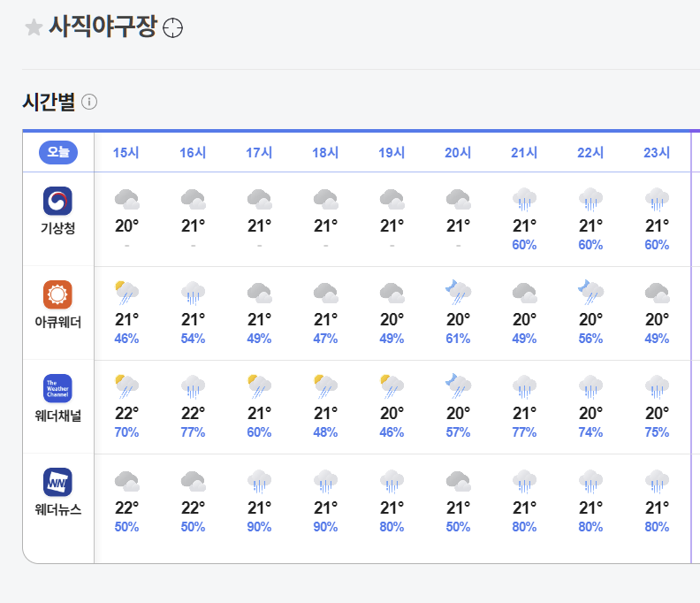The image size is (700, 603).
Task: Click 기상청 20° temperature at 15시
Action: pyautogui.click(x=126, y=226)
